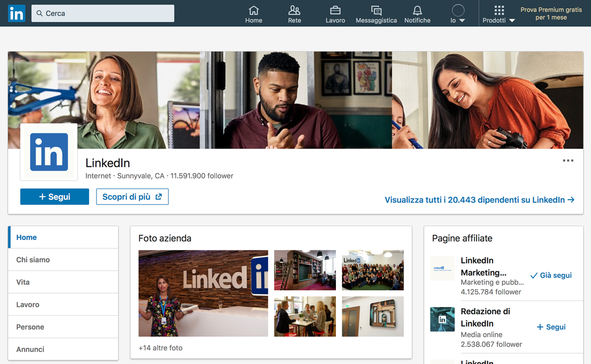Viewport: 591px width, 364px height.
Task: Expand the Prodotti dropdown arrow
Action: 512,21
